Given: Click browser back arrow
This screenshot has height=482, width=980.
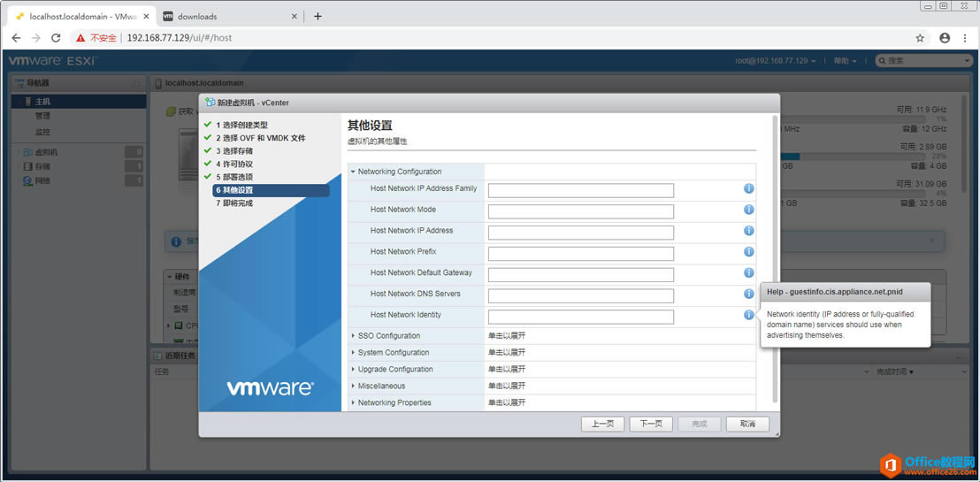Looking at the screenshot, I should pos(16,38).
